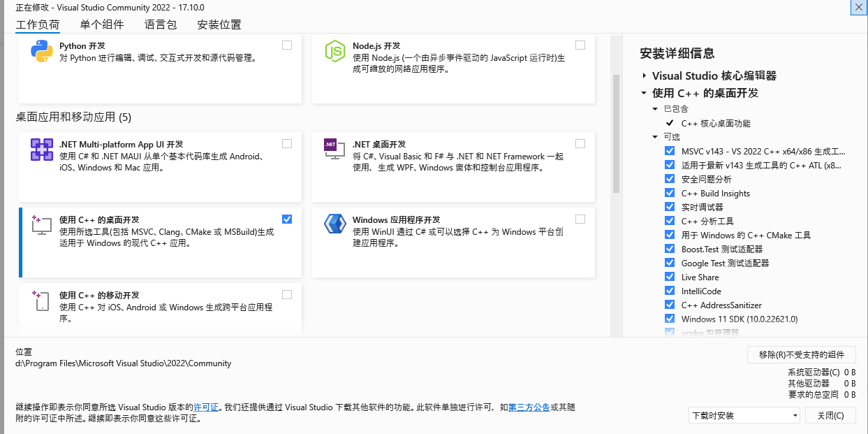This screenshot has height=434, width=868.
Task: Click the Windows 应用程序开发 icon
Action: (x=335, y=224)
